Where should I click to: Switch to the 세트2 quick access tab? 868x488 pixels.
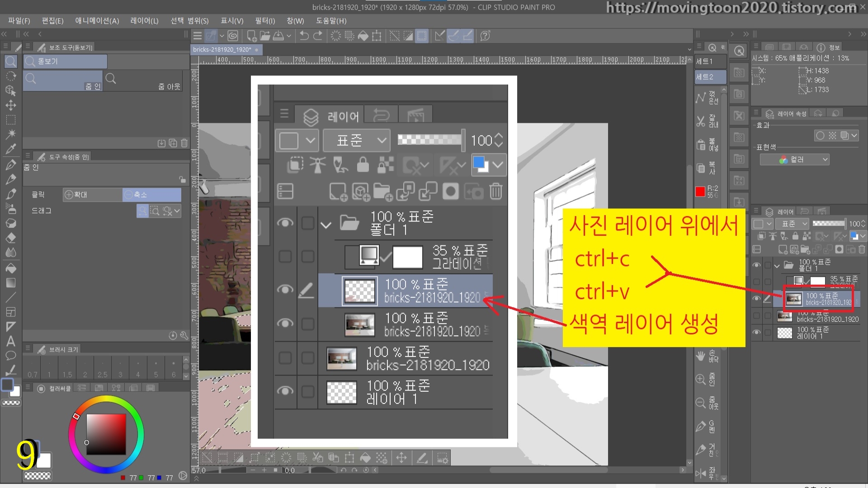710,77
